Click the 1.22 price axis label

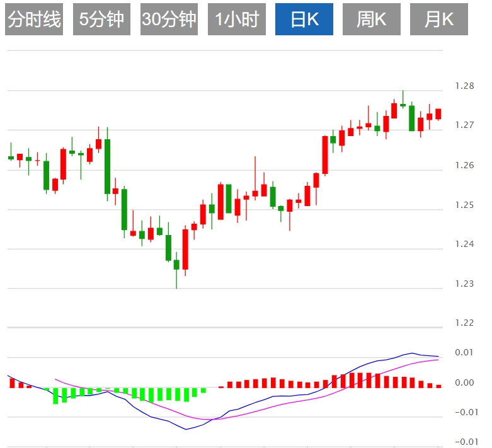(x=464, y=323)
